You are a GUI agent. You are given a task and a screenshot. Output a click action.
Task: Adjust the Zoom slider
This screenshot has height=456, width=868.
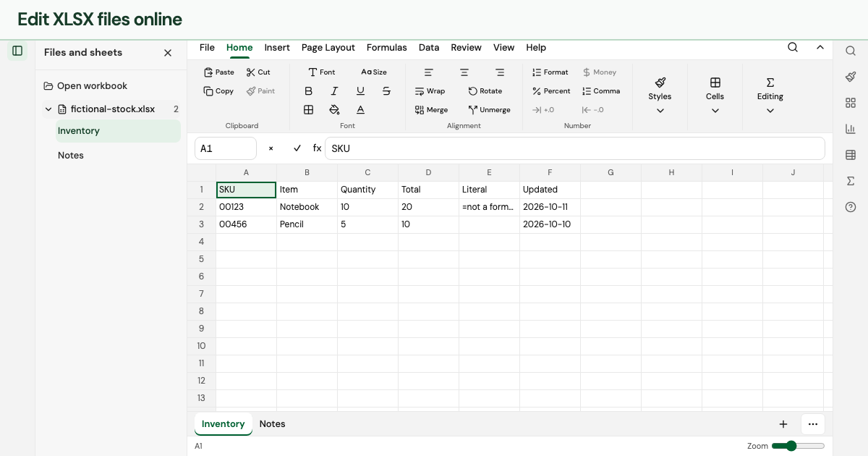[x=798, y=446]
